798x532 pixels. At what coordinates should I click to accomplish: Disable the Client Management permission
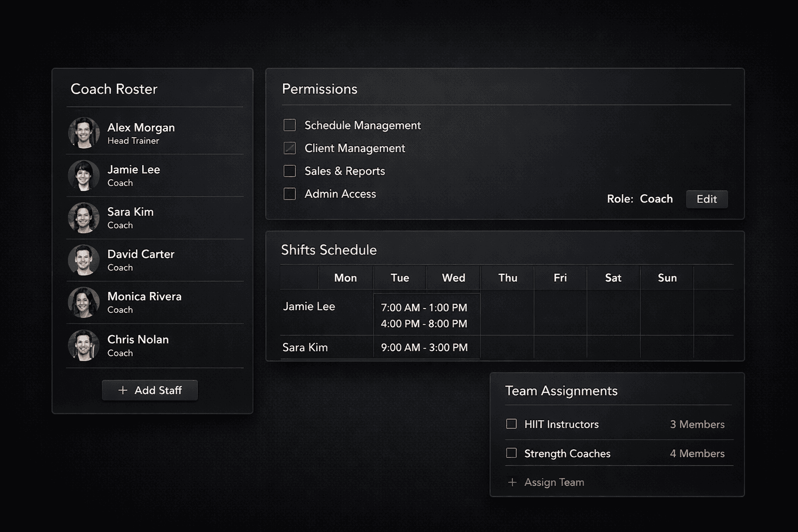click(289, 148)
